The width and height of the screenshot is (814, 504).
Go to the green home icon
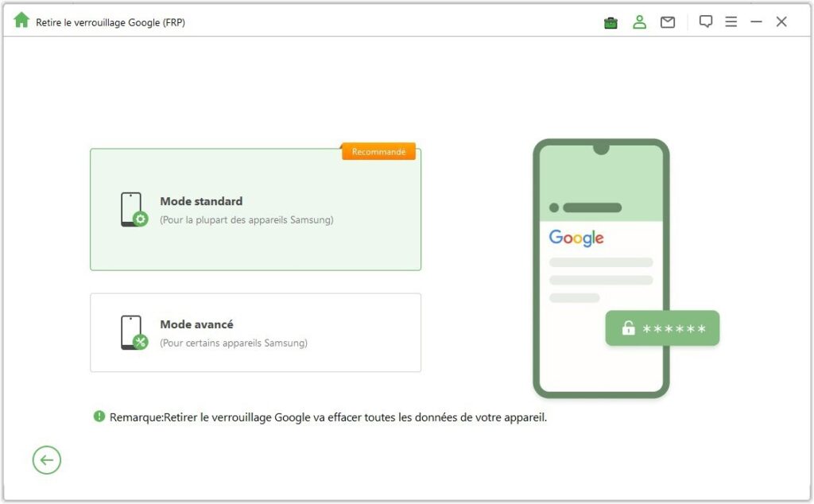pyautogui.click(x=21, y=20)
